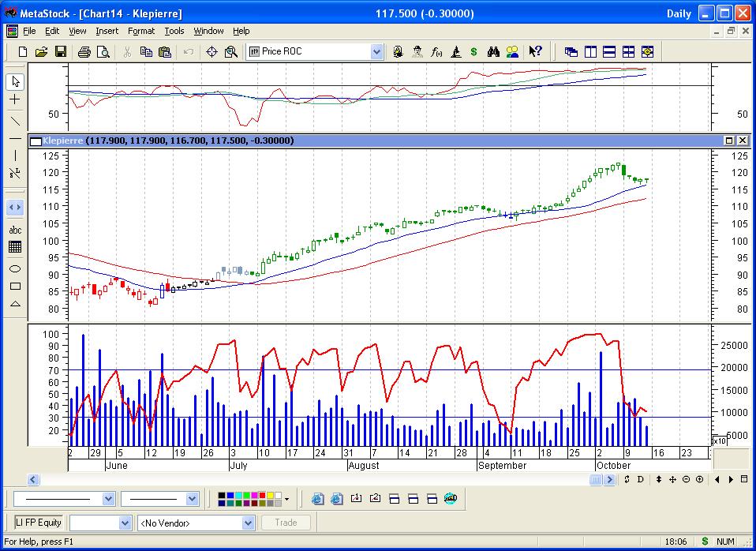
Task: Click the binoculars search icon
Action: click(x=493, y=52)
